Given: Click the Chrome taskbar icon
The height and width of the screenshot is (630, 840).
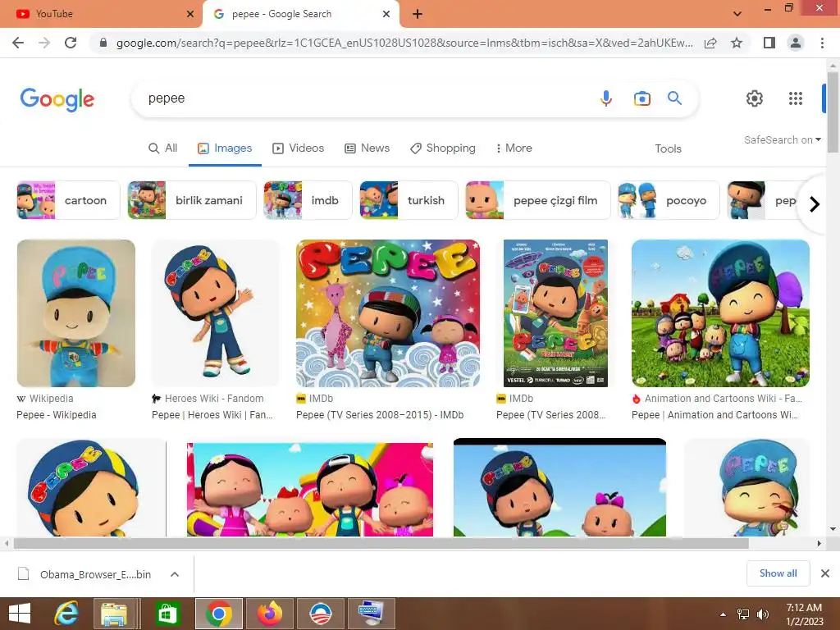Looking at the screenshot, I should tap(218, 614).
